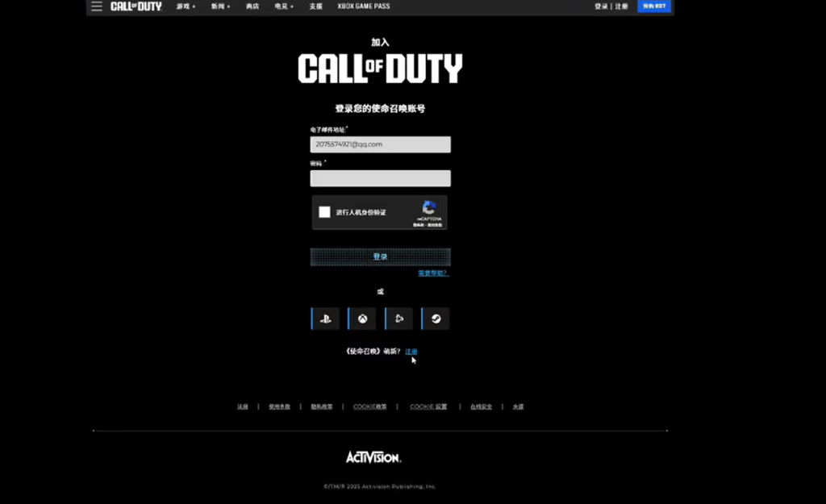Viewport: 826px width, 504px height.
Task: Sign in with Xbox icon
Action: pos(362,319)
